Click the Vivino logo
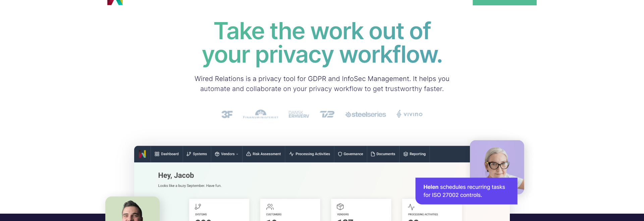The image size is (644, 221). 410,114
